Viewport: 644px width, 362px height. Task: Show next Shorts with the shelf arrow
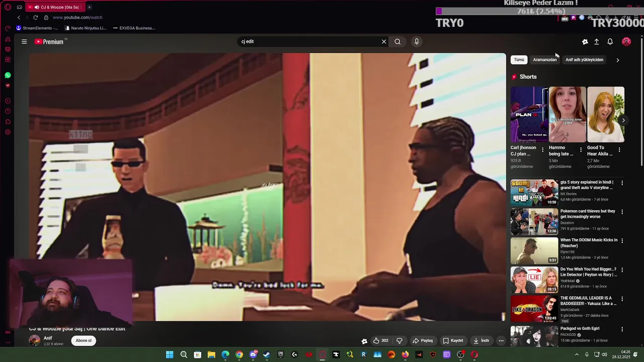coord(623,120)
